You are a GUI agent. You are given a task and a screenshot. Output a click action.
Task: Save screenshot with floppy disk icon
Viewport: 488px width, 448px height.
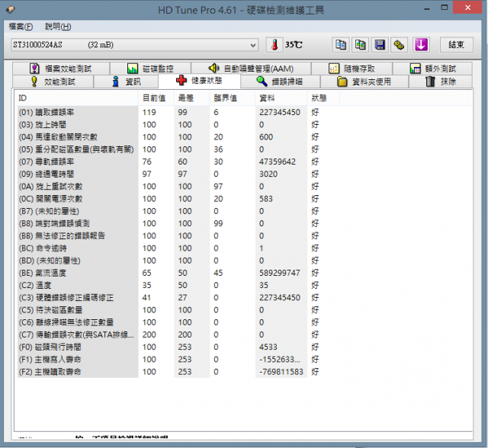[380, 45]
